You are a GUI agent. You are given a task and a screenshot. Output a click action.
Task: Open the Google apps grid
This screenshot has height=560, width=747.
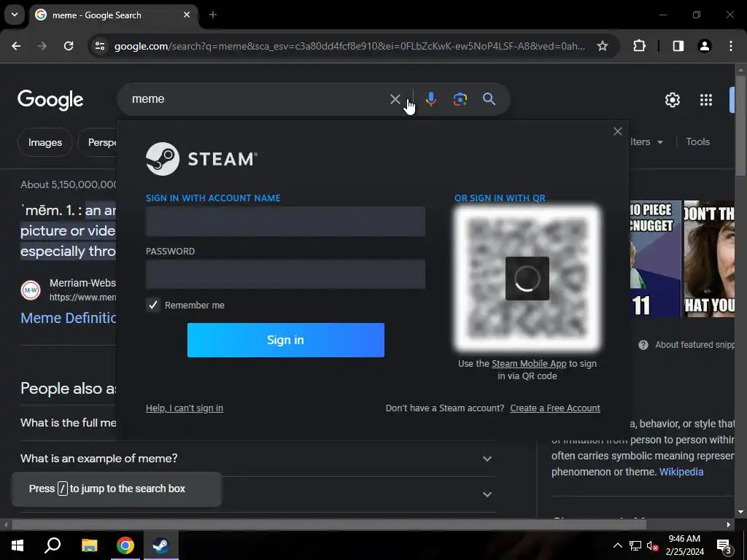706,99
